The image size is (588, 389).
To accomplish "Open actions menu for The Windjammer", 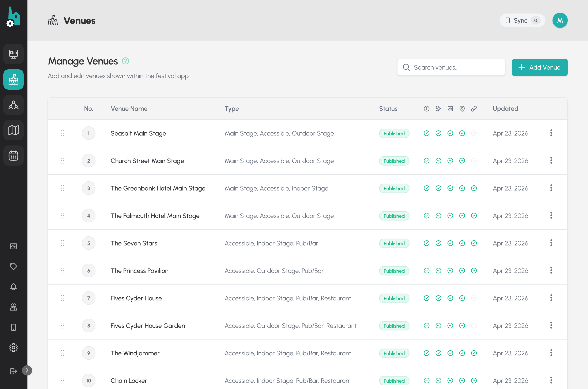I will pyautogui.click(x=551, y=353).
